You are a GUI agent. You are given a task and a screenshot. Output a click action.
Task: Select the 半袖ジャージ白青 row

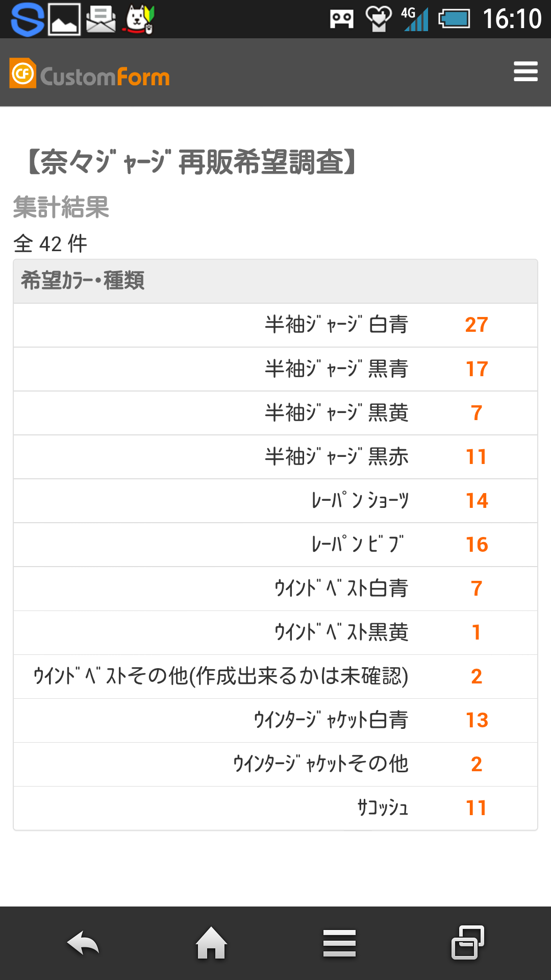click(x=275, y=325)
